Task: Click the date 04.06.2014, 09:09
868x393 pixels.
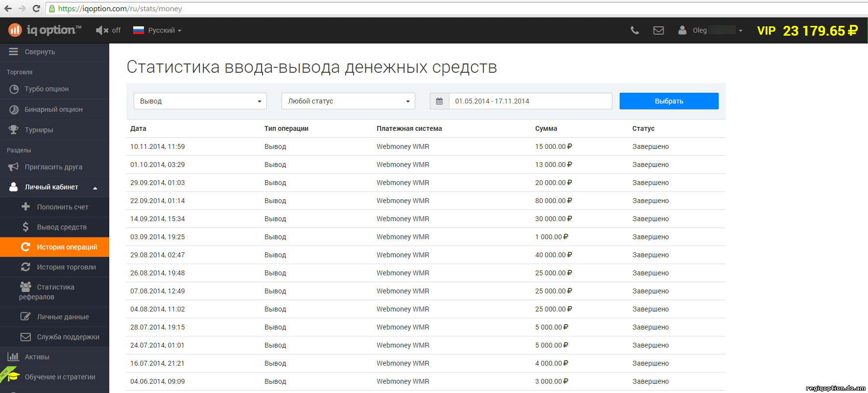Action: click(x=158, y=381)
